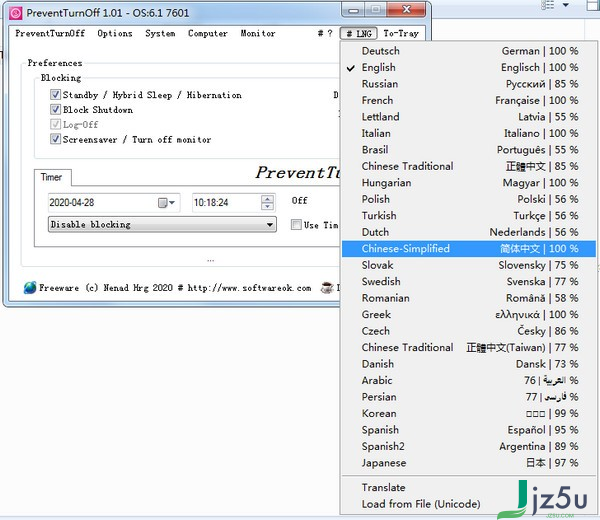The height and width of the screenshot is (520, 600).
Task: Select Italian language
Action: (468, 133)
